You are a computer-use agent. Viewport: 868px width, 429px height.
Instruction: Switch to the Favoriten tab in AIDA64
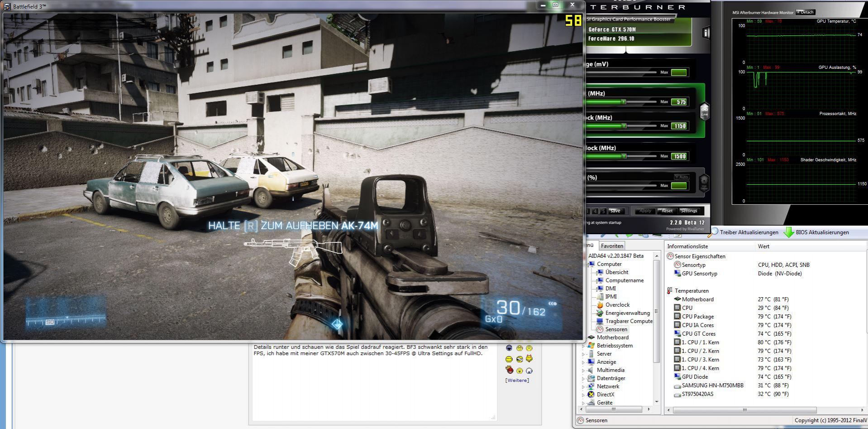(x=612, y=246)
